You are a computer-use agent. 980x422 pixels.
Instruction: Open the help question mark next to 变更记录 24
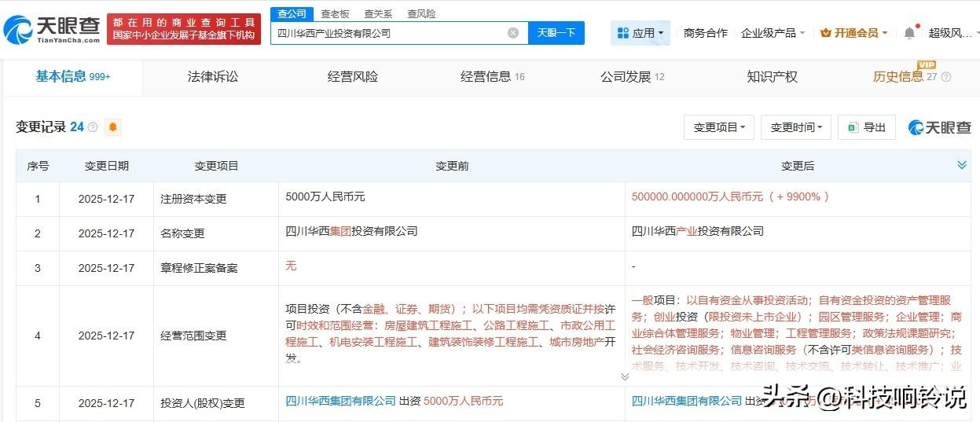[93, 127]
